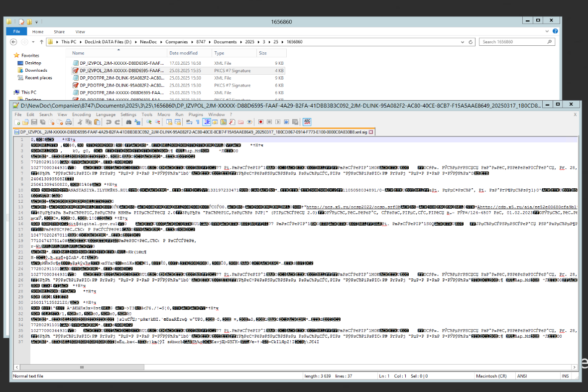The width and height of the screenshot is (588, 392).
Task: Toggle Show All Characters pilcrow icon
Action: coord(198,122)
